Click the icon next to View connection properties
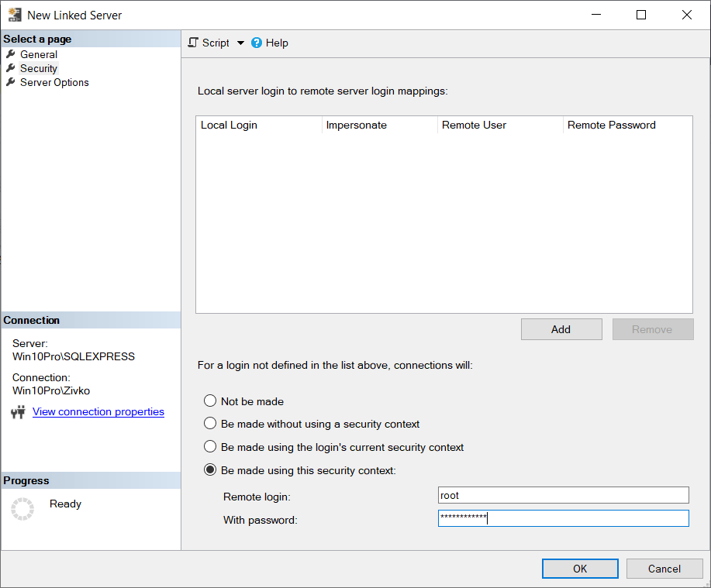The width and height of the screenshot is (711, 588). pos(17,411)
